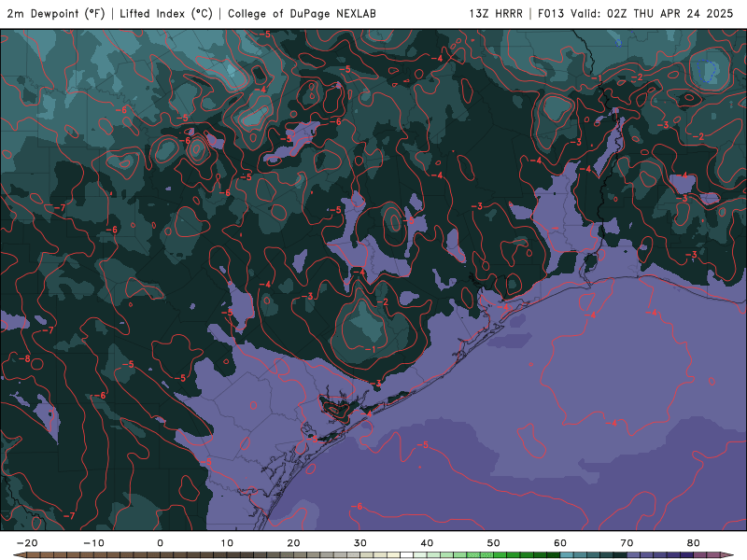Screen dimensions: 747x560
Task: Click the "Lifted Index (°C)" title text
Action: 166,14
